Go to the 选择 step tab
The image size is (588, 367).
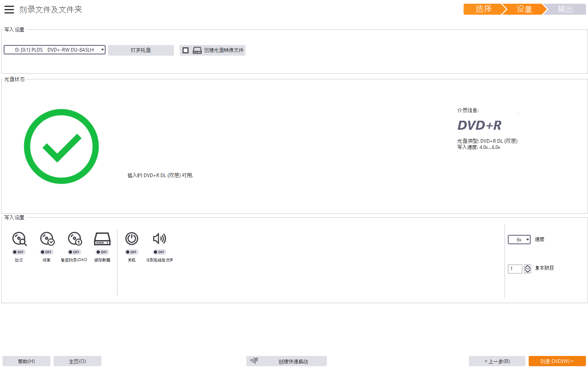[483, 9]
